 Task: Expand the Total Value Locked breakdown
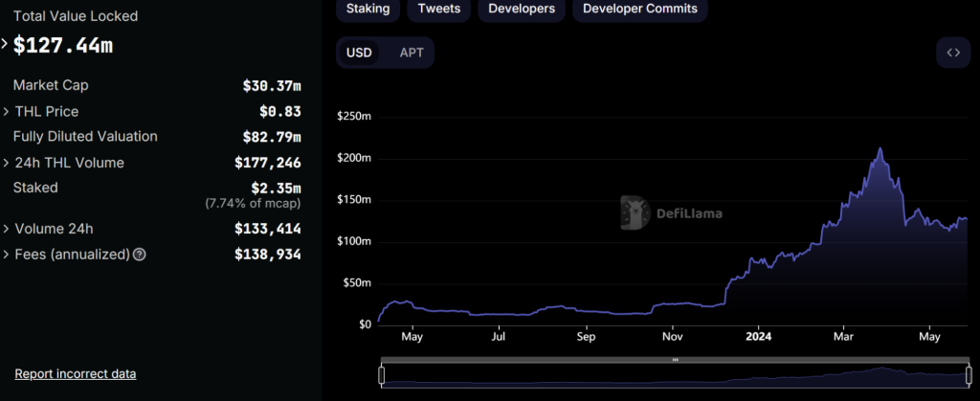[x=5, y=43]
